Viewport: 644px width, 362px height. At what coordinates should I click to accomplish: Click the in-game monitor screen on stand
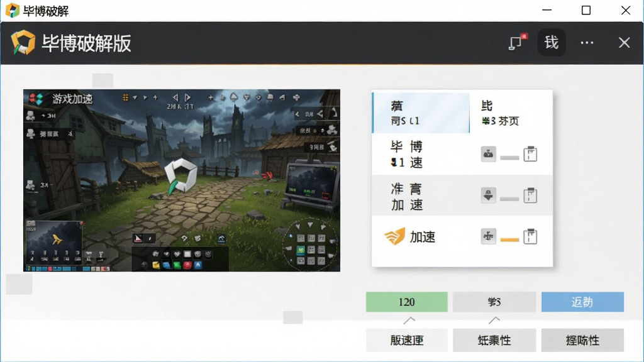[x=311, y=182]
